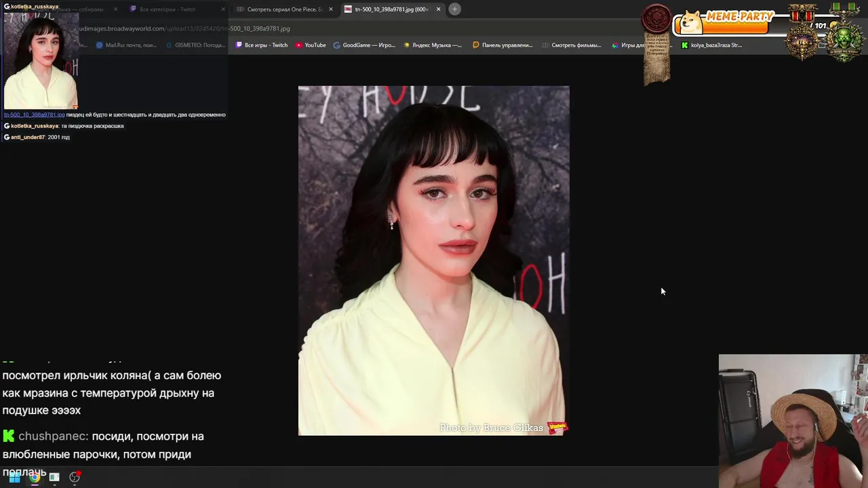Click the address bar URL

coord(184,28)
